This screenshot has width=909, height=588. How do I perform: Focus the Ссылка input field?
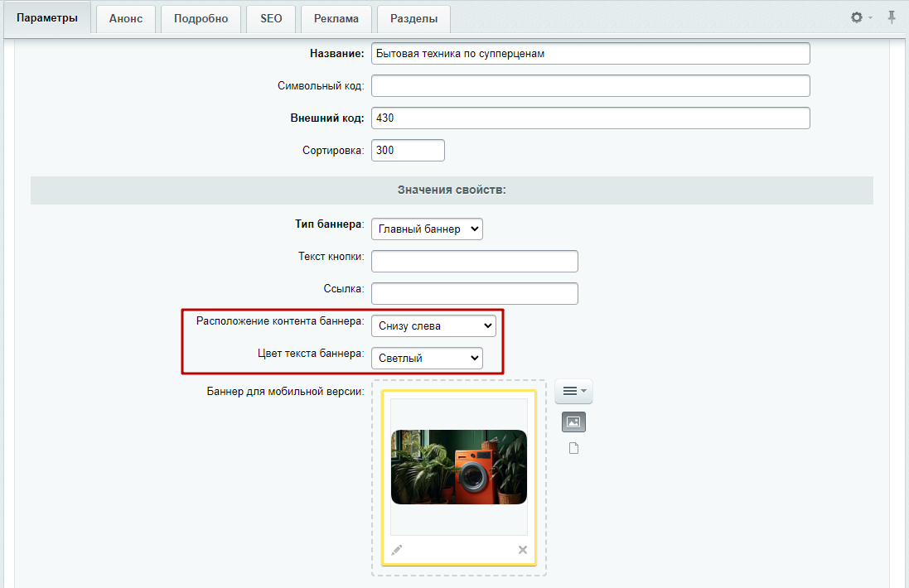pyautogui.click(x=475, y=293)
